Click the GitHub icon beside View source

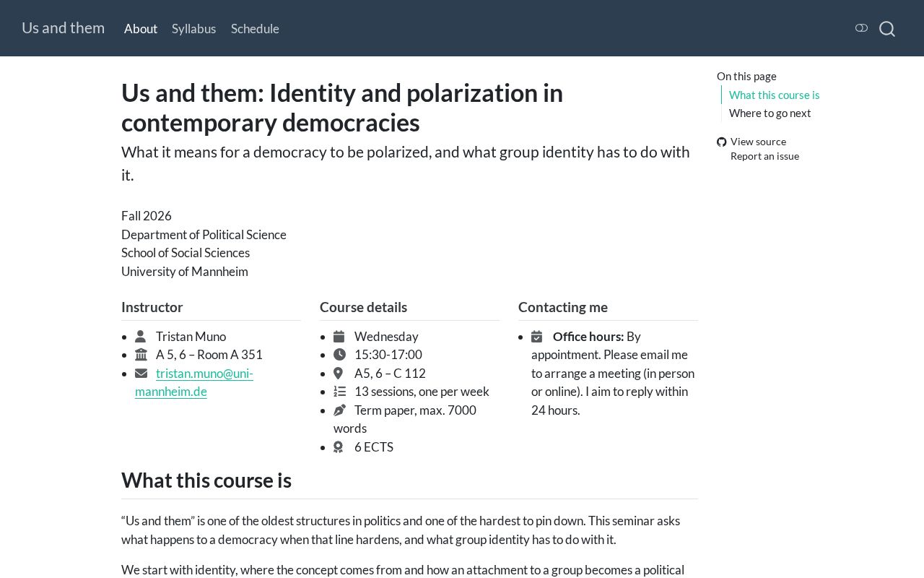pos(721,142)
